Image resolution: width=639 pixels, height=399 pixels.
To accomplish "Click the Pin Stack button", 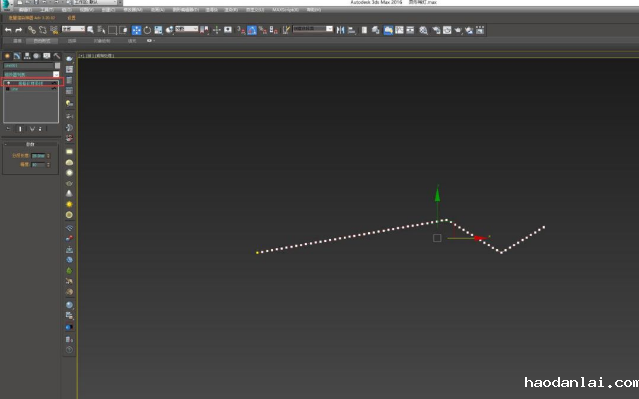I will pos(8,129).
